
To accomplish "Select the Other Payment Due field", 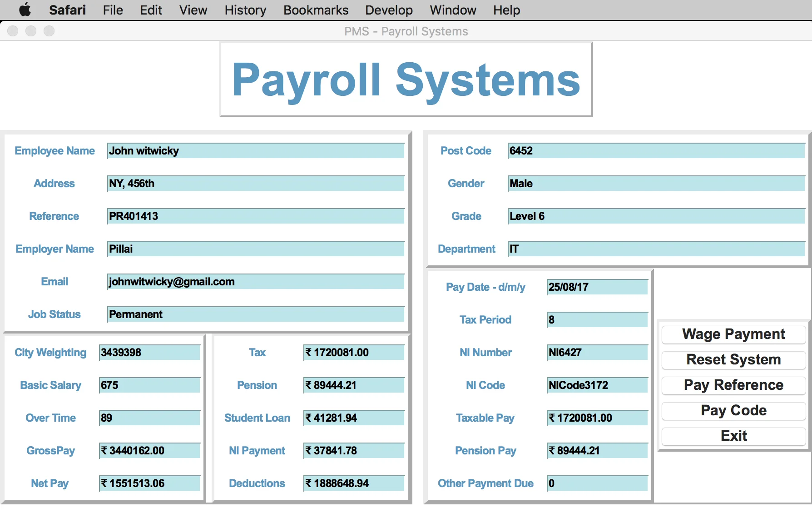I will 597,483.
